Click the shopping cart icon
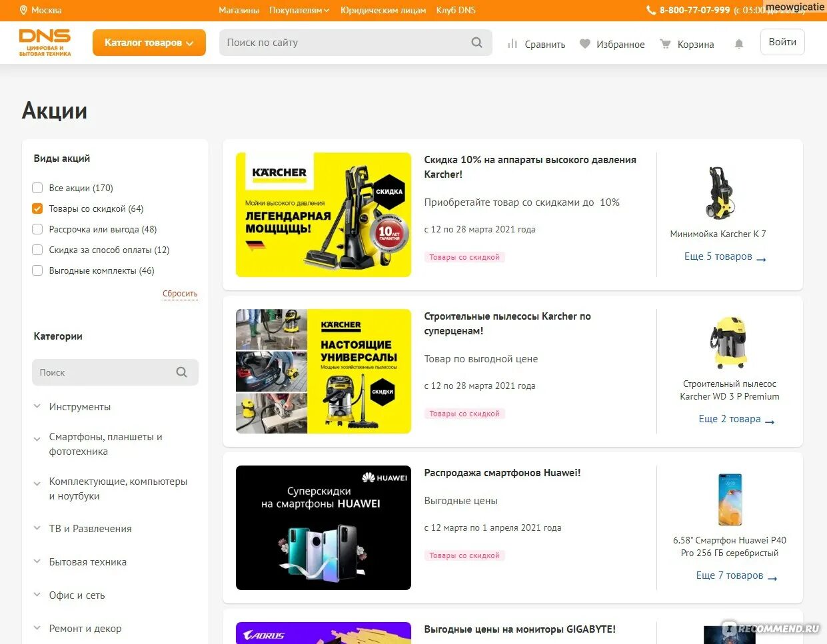 coord(665,44)
